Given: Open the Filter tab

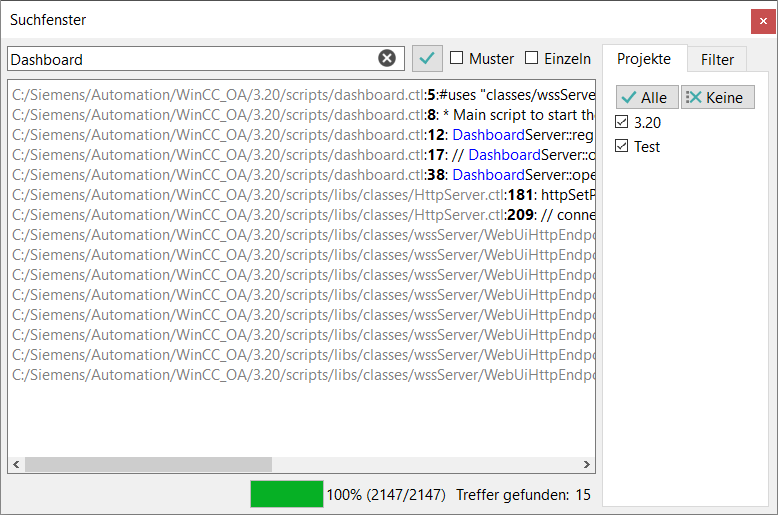Looking at the screenshot, I should (717, 60).
